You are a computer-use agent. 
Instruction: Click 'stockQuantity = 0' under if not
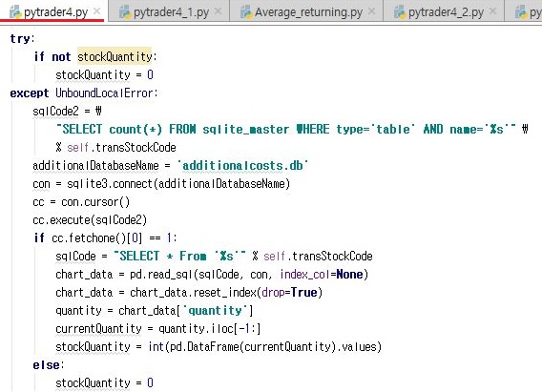[104, 75]
